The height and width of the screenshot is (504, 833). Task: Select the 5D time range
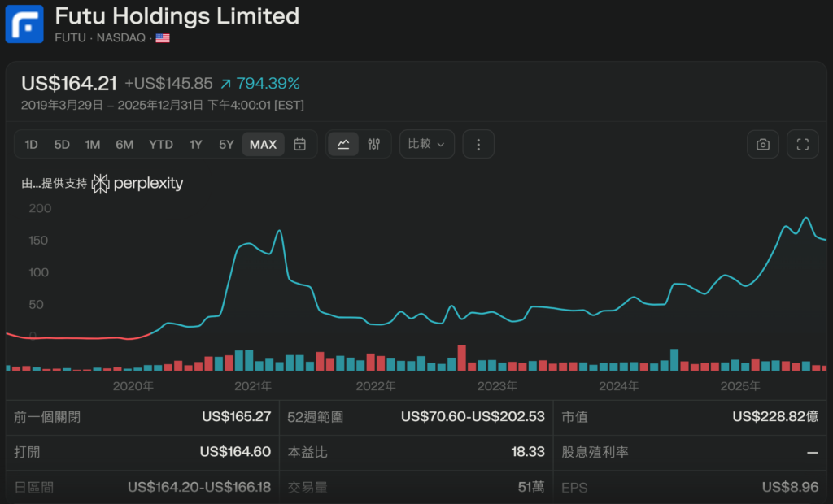62,145
